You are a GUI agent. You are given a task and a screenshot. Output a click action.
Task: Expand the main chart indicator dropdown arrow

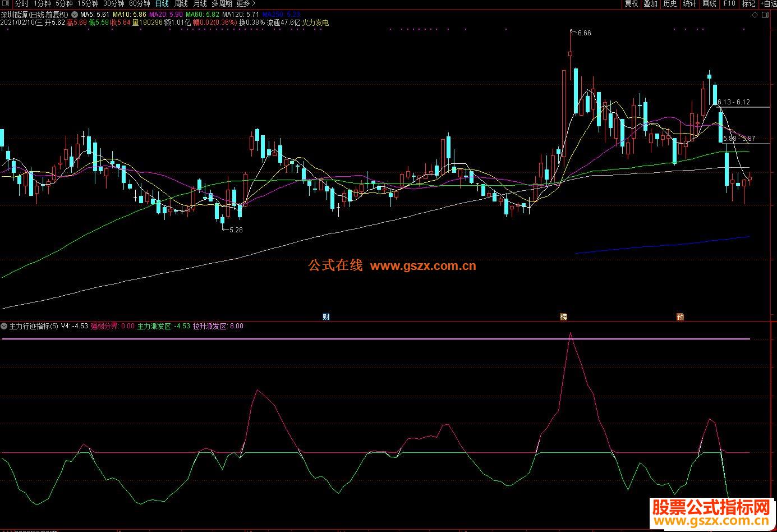[x=75, y=15]
